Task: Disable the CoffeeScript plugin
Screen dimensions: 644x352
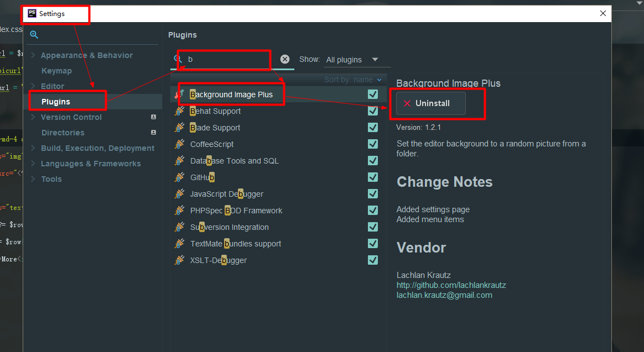Action: pyautogui.click(x=373, y=144)
